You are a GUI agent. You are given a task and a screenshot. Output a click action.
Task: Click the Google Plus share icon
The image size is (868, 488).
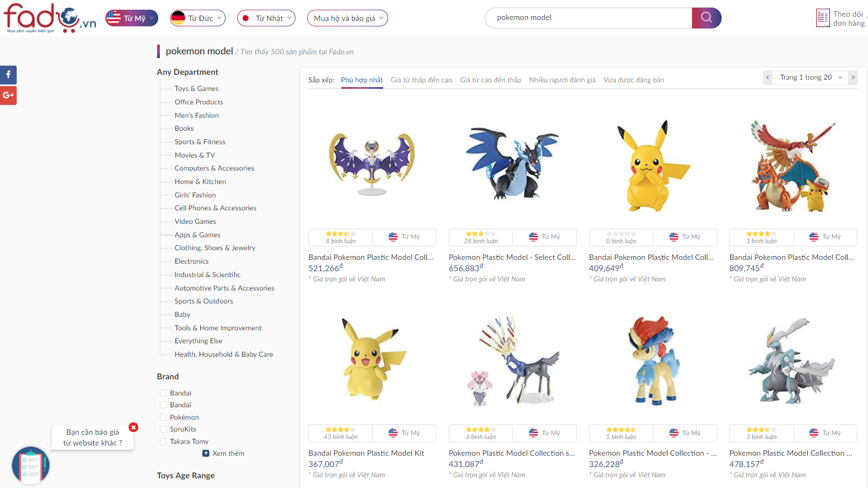[8, 95]
